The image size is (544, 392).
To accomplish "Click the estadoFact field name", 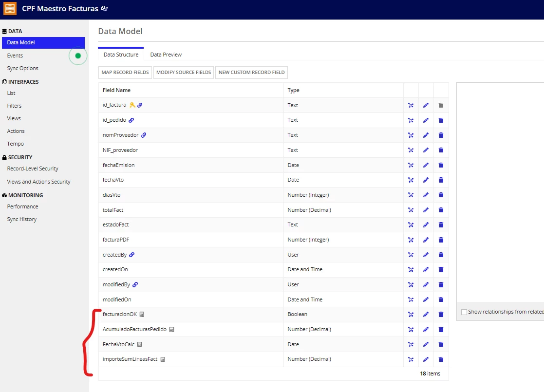I will 115,225.
